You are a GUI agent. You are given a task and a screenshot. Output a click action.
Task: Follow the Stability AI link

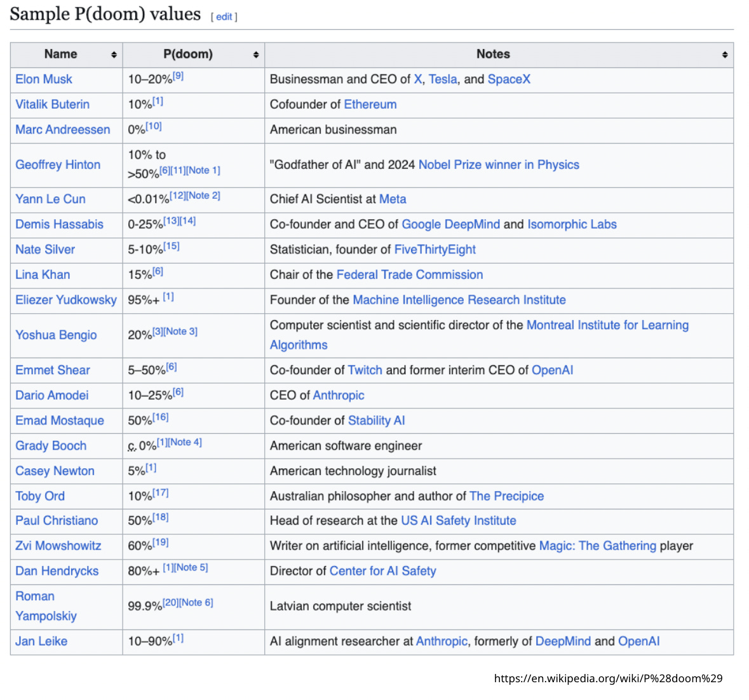(x=377, y=421)
